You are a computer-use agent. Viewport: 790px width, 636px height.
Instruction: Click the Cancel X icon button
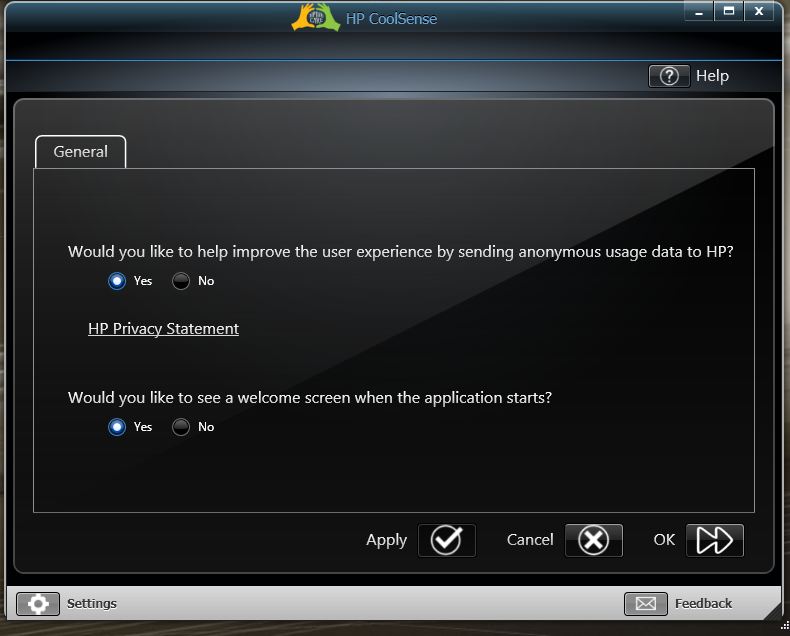click(x=594, y=540)
